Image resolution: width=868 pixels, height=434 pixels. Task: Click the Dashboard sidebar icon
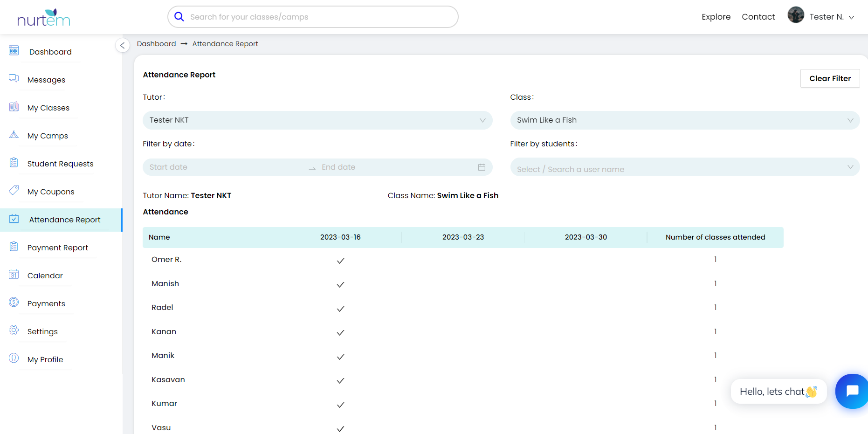(14, 51)
